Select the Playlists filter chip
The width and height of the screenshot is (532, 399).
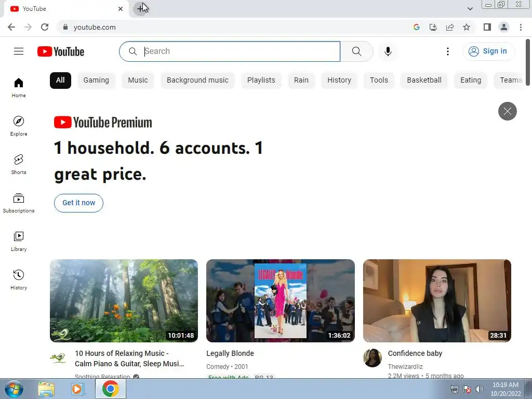point(261,81)
